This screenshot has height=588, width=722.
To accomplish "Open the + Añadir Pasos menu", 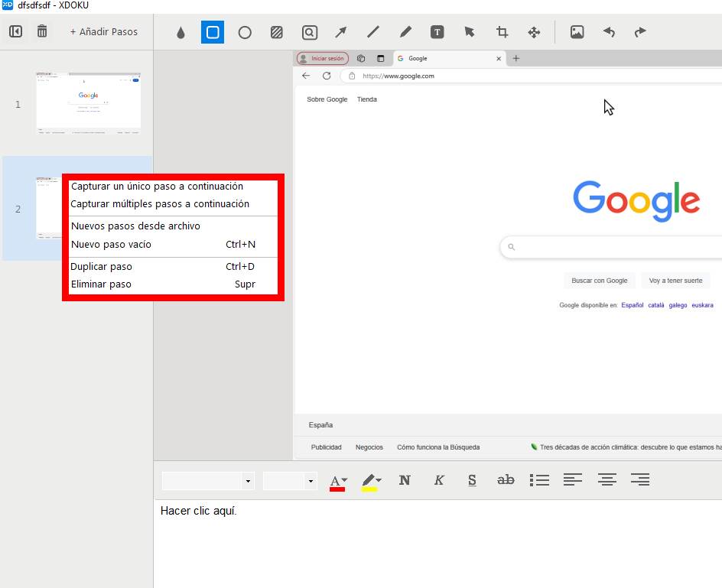I will pyautogui.click(x=104, y=32).
